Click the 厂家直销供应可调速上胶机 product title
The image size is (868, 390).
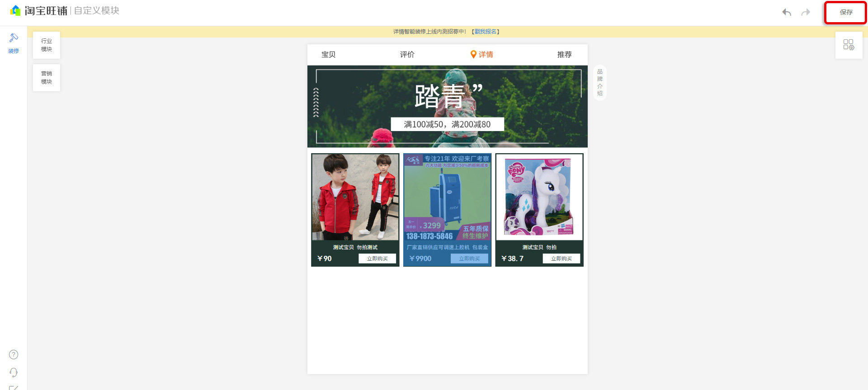448,248
